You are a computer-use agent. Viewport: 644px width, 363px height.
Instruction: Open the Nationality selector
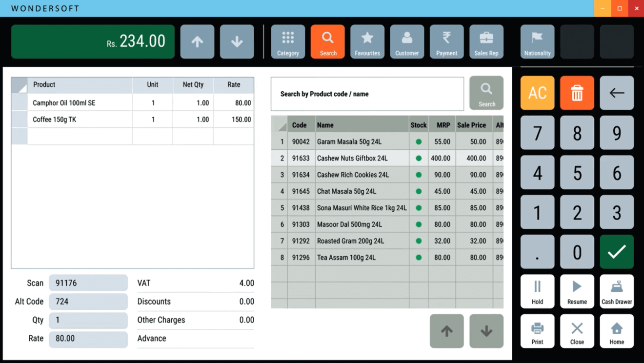pyautogui.click(x=537, y=41)
